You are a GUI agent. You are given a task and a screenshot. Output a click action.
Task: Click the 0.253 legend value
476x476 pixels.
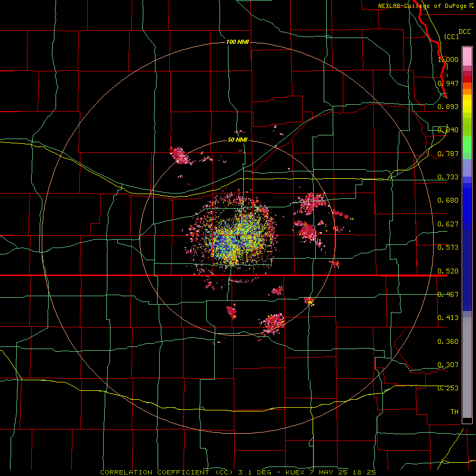[x=448, y=388]
